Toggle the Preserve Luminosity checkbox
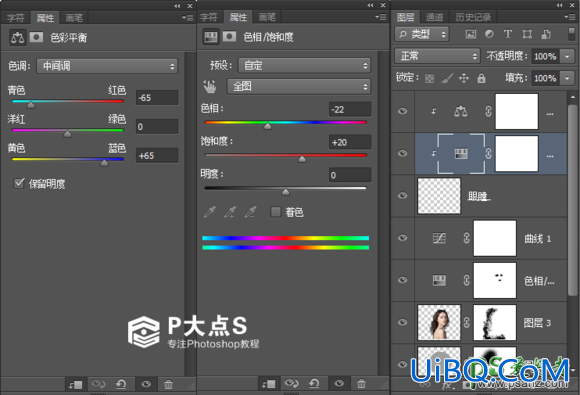 tap(18, 183)
